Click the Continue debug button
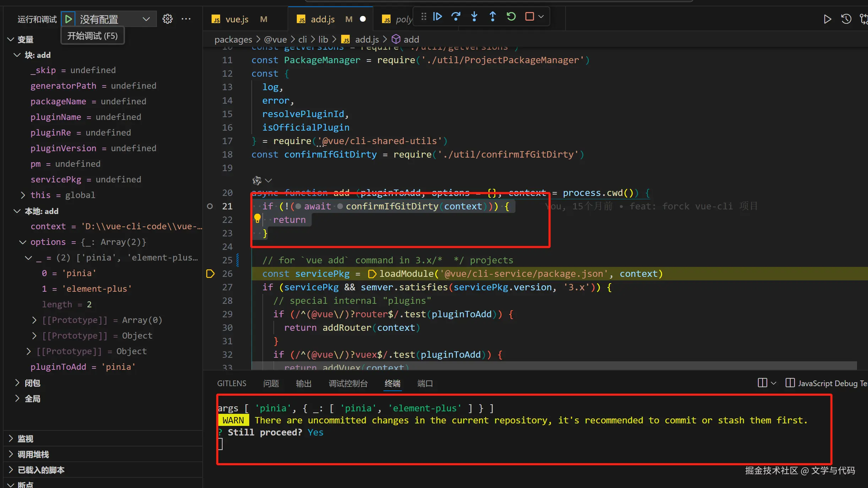This screenshot has height=488, width=868. tap(437, 16)
